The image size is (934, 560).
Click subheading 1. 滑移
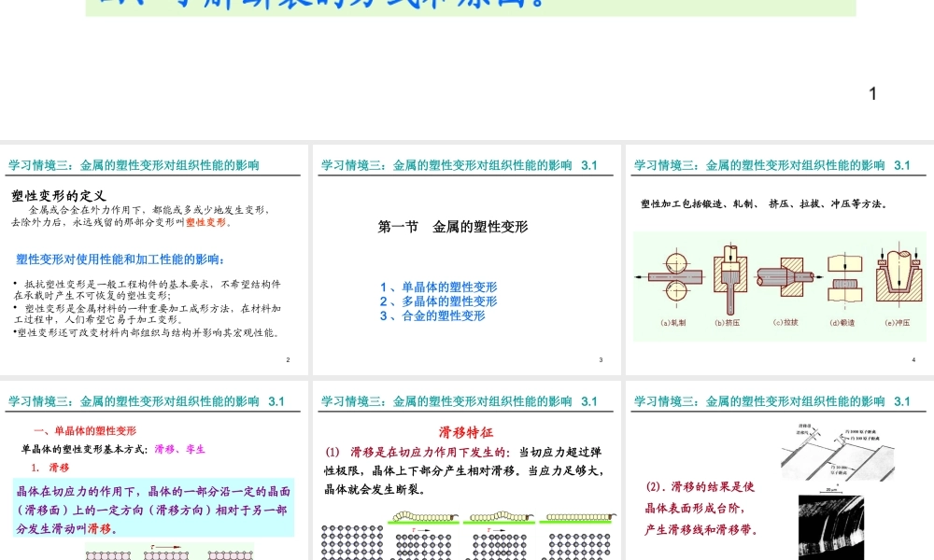50,468
